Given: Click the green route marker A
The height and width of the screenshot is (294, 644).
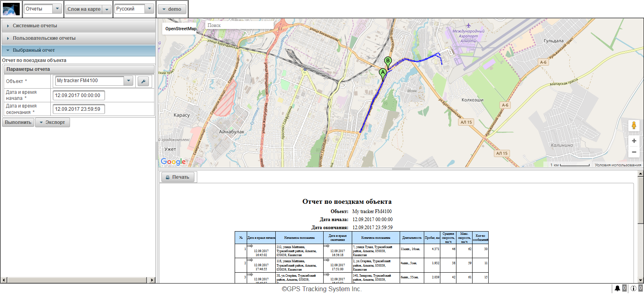Looking at the screenshot, I should (383, 73).
